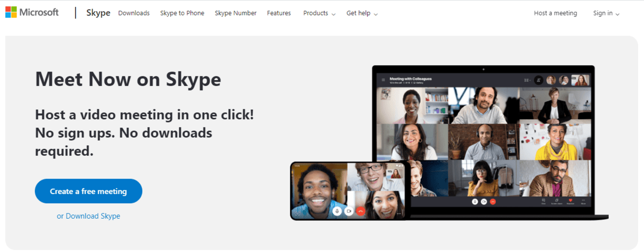
Task: Expand the Sign in dropdown
Action: 606,13
